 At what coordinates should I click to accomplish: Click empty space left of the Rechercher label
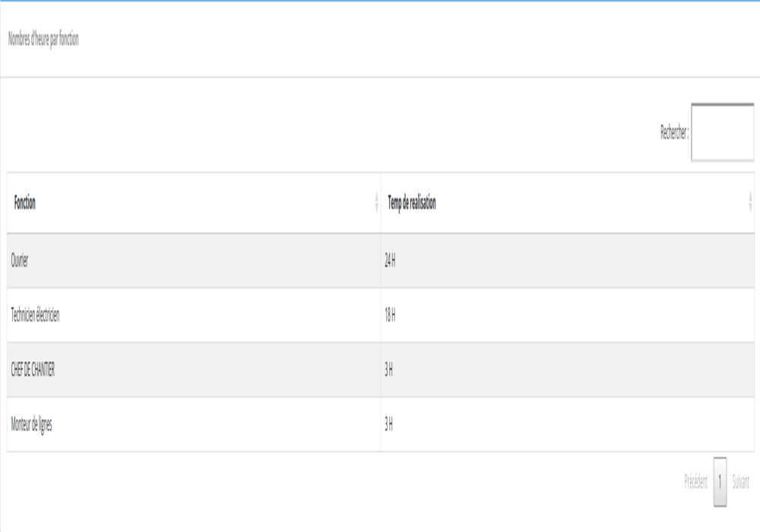click(x=342, y=132)
